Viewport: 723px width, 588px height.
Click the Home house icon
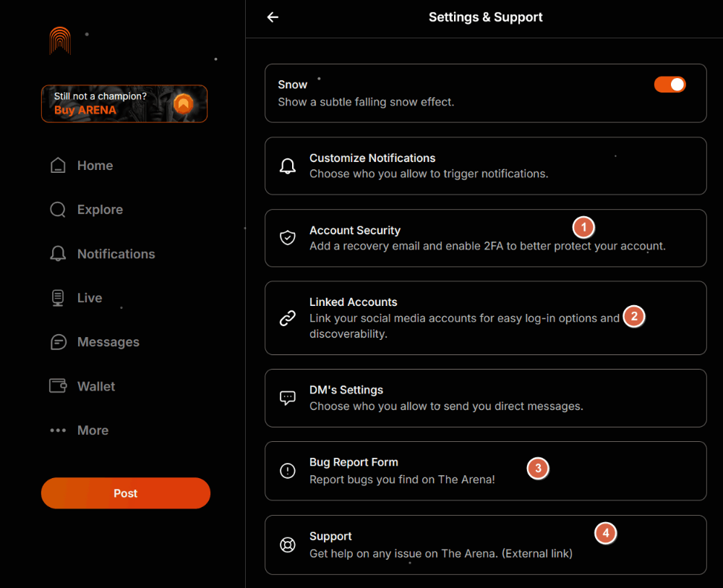coord(58,166)
